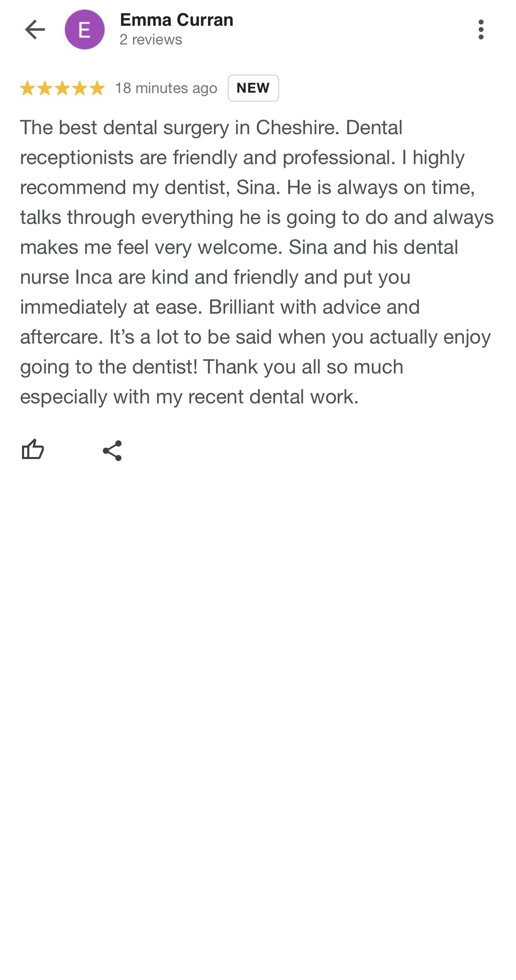Open the three-dot overflow menu
Viewport: 516px width, 980px height.
coord(481,29)
